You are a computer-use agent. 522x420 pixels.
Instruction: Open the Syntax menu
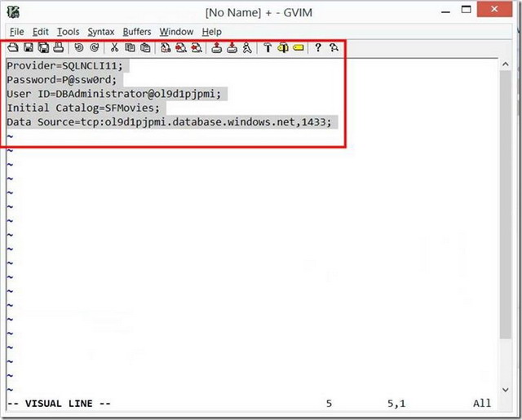point(101,32)
